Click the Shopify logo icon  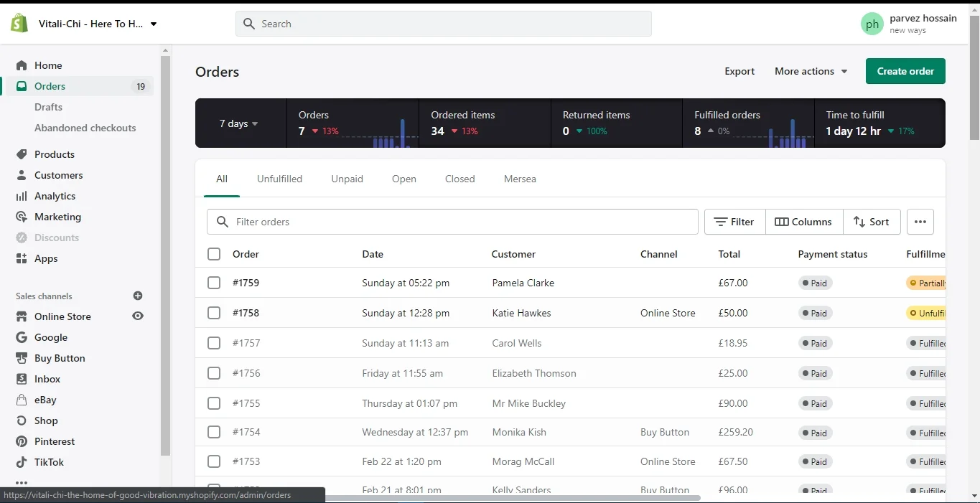[x=19, y=24]
